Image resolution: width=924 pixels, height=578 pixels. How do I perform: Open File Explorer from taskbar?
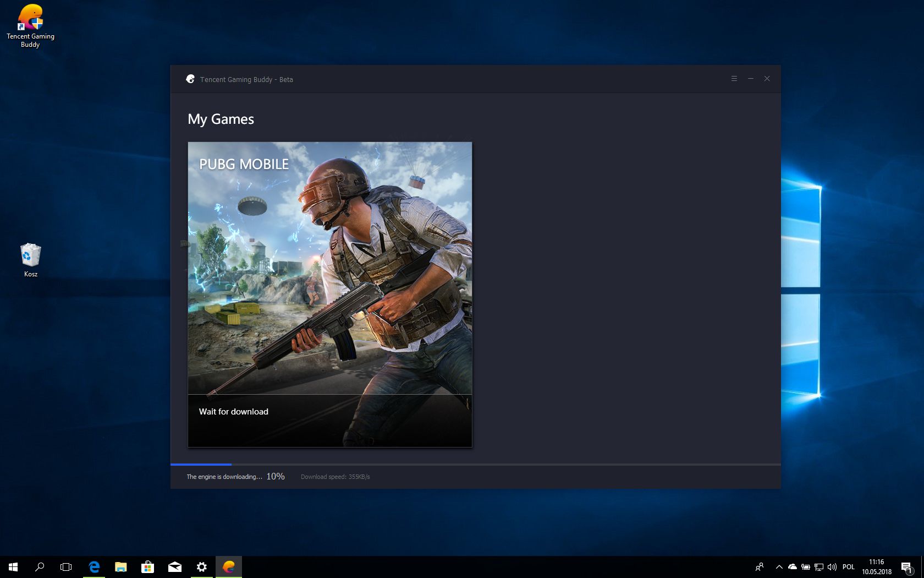tap(121, 566)
